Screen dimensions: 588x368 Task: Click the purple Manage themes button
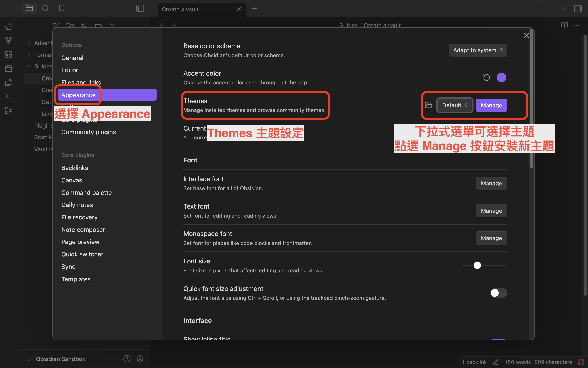tap(491, 105)
